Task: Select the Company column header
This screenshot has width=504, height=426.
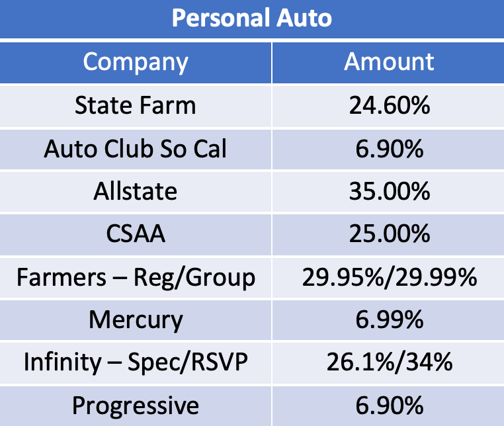Action: click(x=136, y=62)
